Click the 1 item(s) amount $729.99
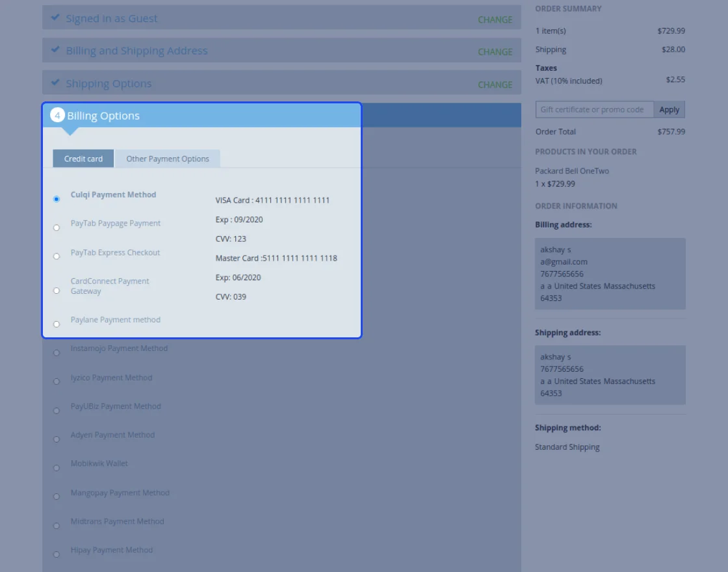The width and height of the screenshot is (728, 572). 671,31
